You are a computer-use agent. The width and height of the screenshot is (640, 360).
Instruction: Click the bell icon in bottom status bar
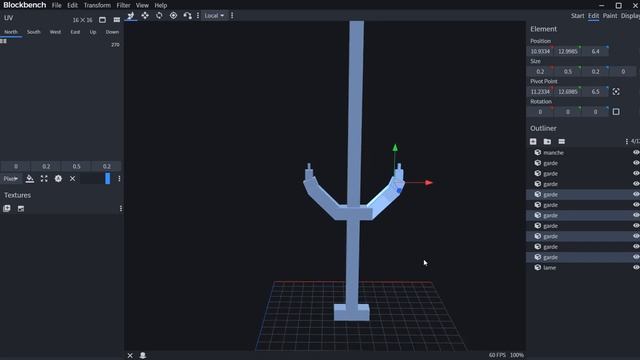[143, 356]
